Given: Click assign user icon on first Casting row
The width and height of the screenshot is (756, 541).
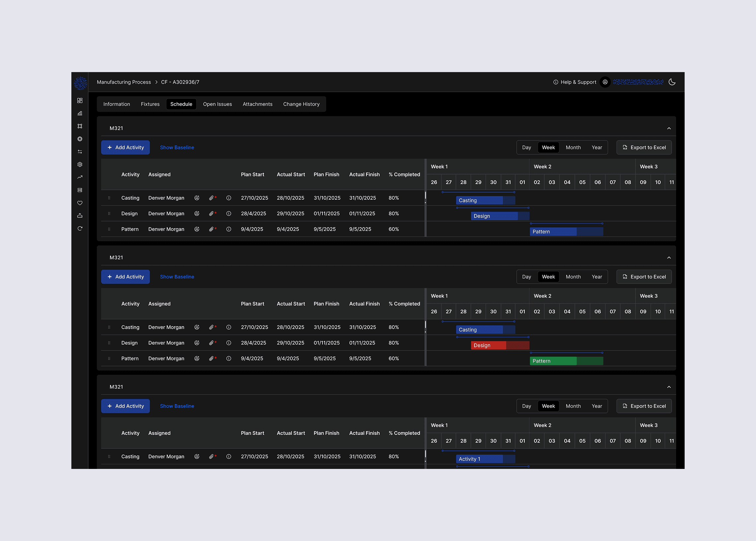Looking at the screenshot, I should point(197,198).
